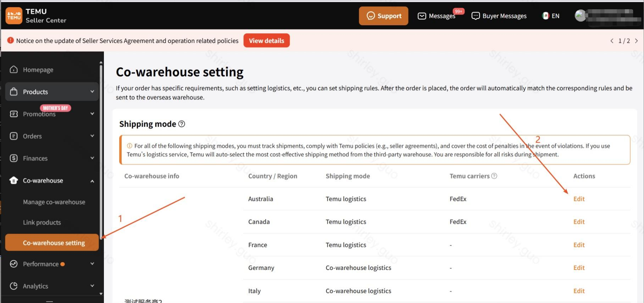This screenshot has height=303, width=644.
Task: Click the Actions column header
Action: click(x=584, y=176)
